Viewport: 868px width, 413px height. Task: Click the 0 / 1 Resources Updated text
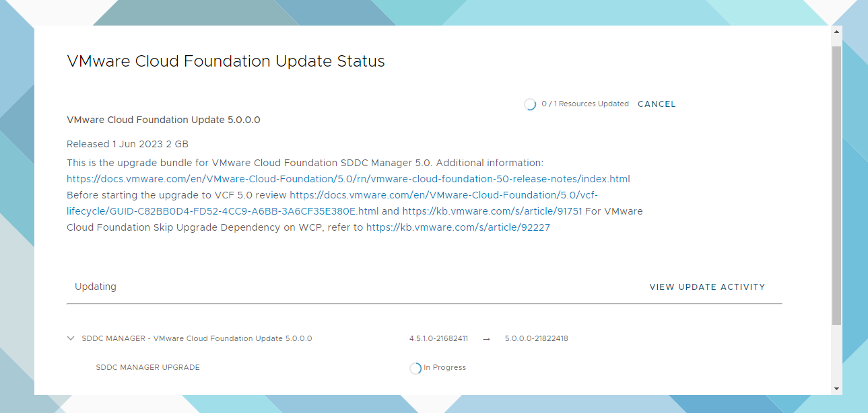(x=585, y=104)
